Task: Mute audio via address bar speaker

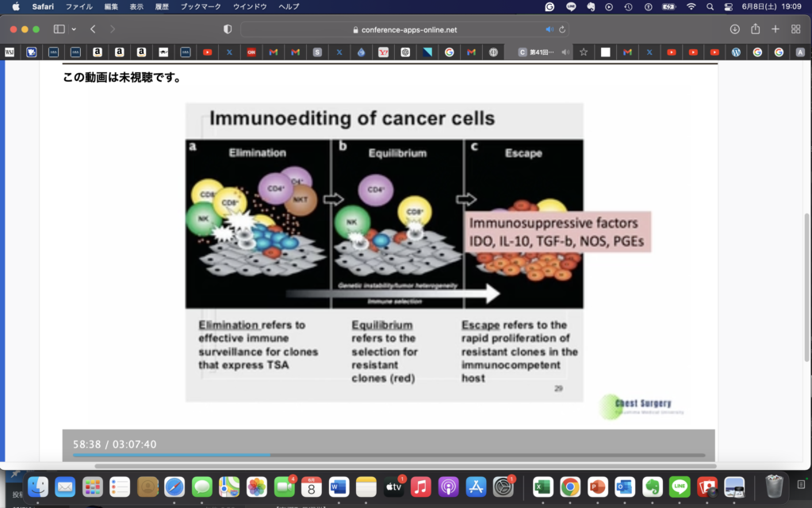Action: [x=549, y=29]
